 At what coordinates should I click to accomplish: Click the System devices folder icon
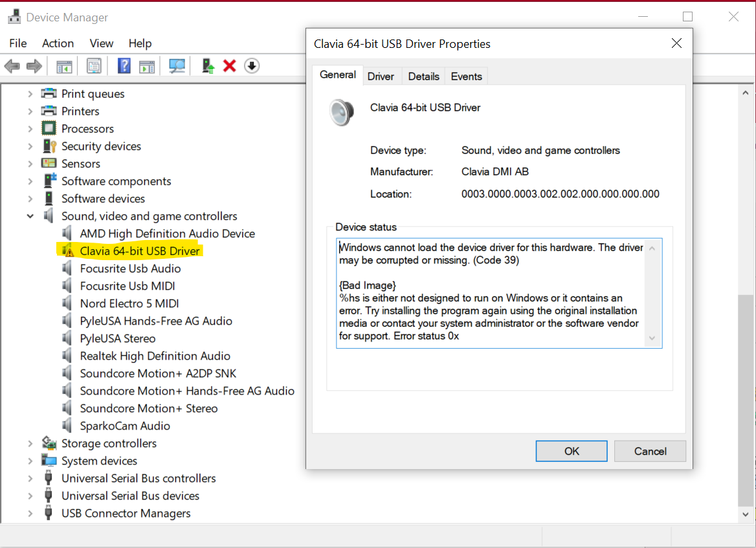tap(49, 460)
